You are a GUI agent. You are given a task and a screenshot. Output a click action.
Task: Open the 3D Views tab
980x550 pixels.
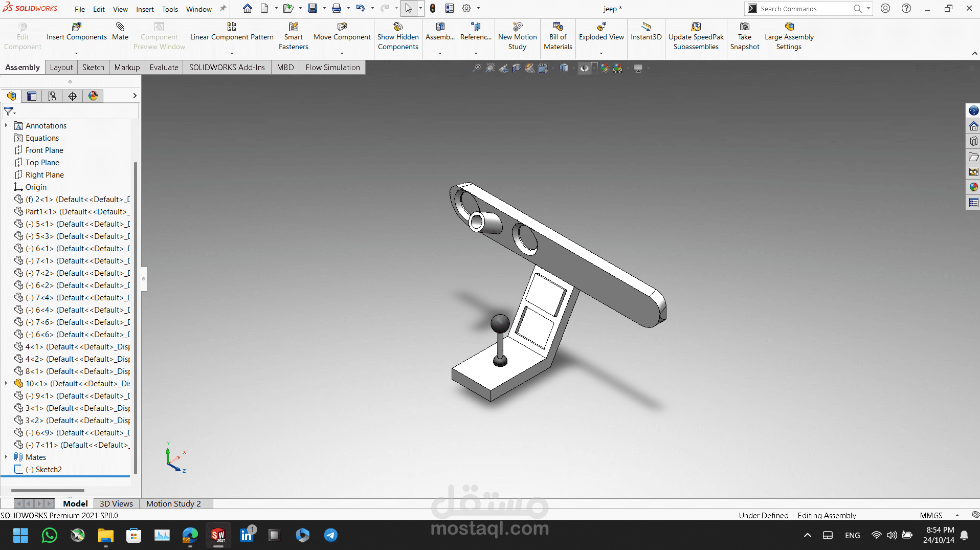tap(116, 503)
